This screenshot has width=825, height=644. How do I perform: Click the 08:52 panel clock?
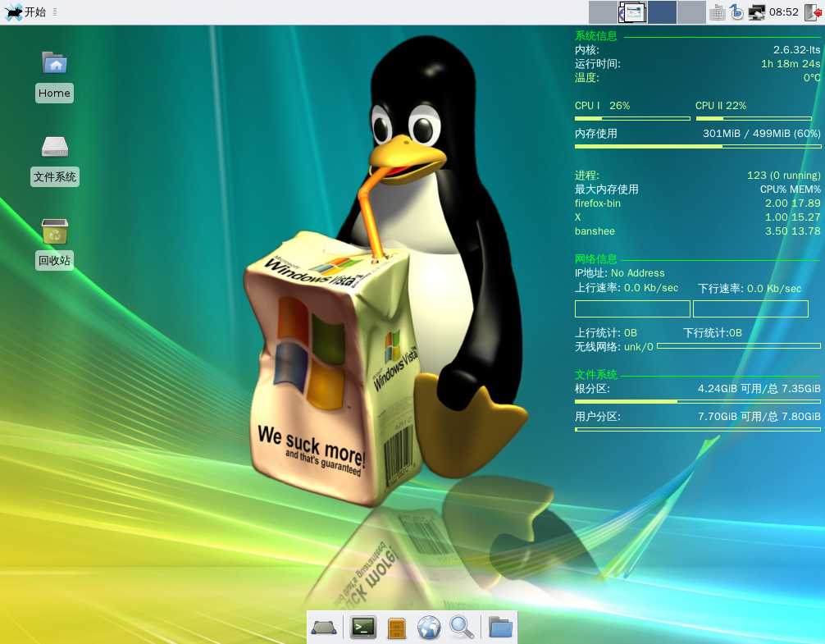783,11
